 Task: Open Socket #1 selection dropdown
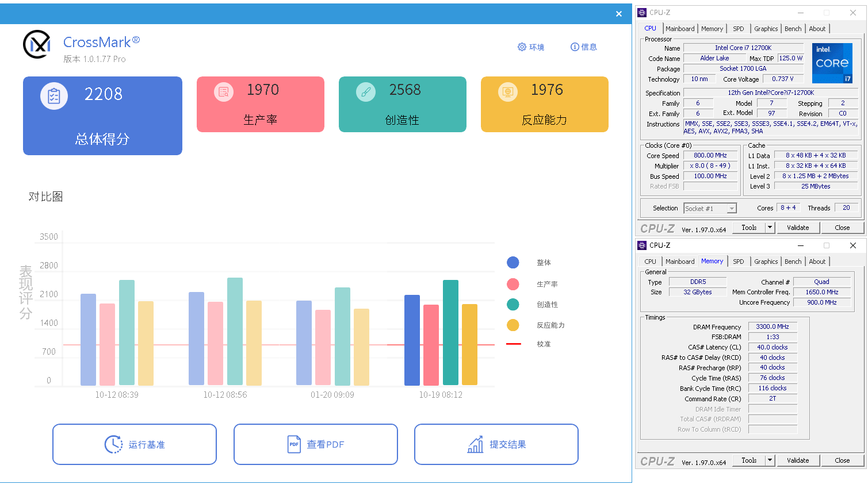[x=710, y=209]
